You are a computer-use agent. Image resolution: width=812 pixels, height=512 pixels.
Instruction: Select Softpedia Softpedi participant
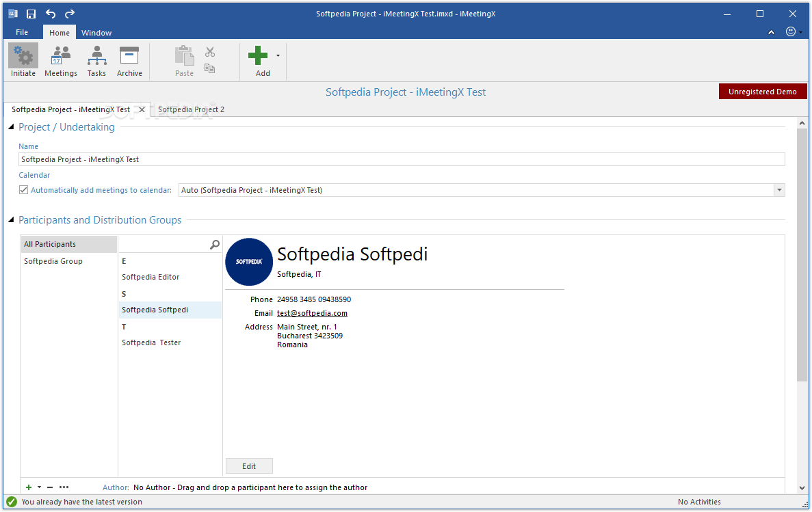(x=170, y=310)
